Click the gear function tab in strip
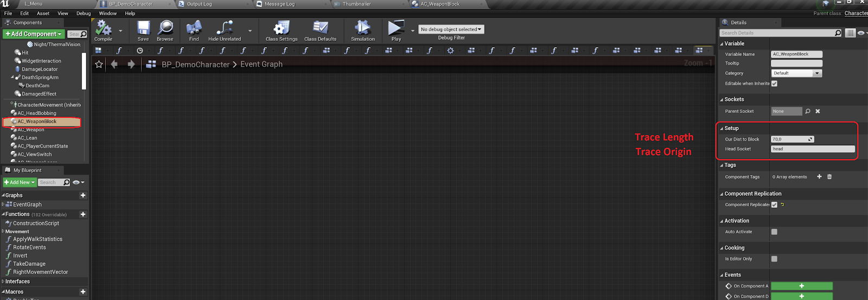 point(450,50)
